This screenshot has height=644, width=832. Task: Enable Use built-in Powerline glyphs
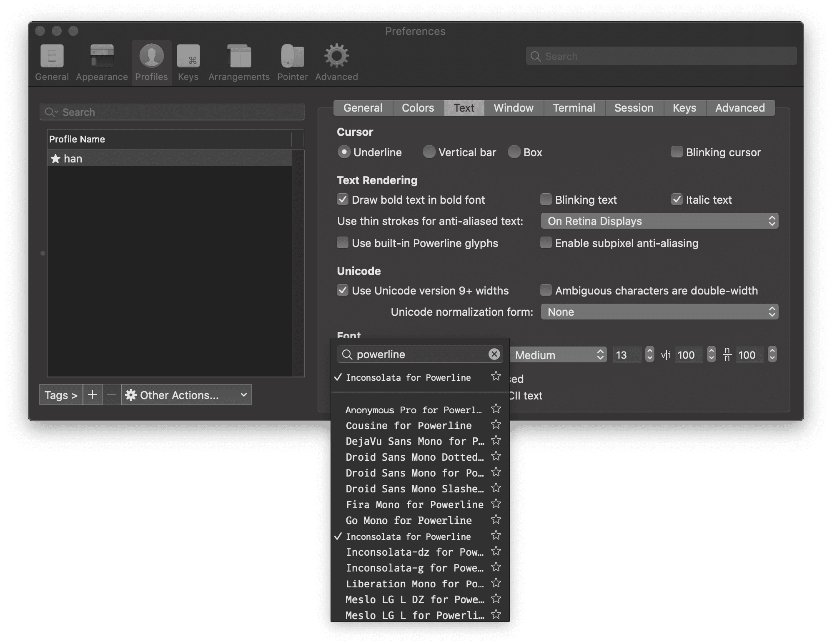tap(342, 243)
